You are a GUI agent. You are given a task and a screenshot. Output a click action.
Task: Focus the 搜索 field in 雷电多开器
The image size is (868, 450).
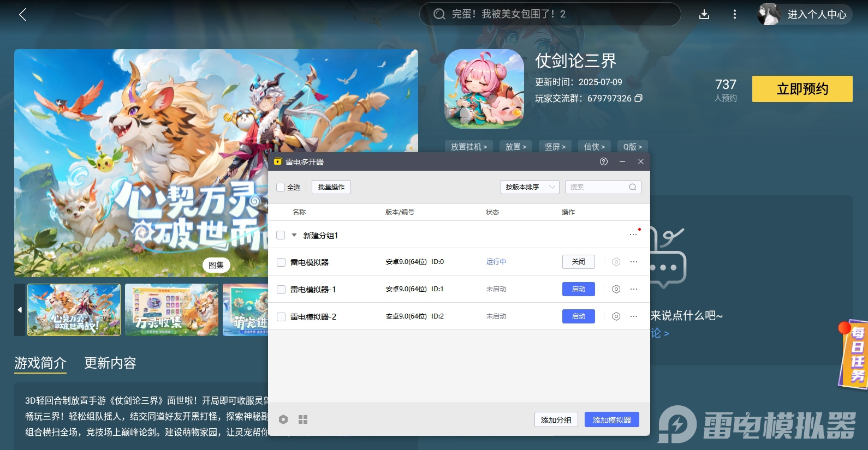[x=603, y=187]
